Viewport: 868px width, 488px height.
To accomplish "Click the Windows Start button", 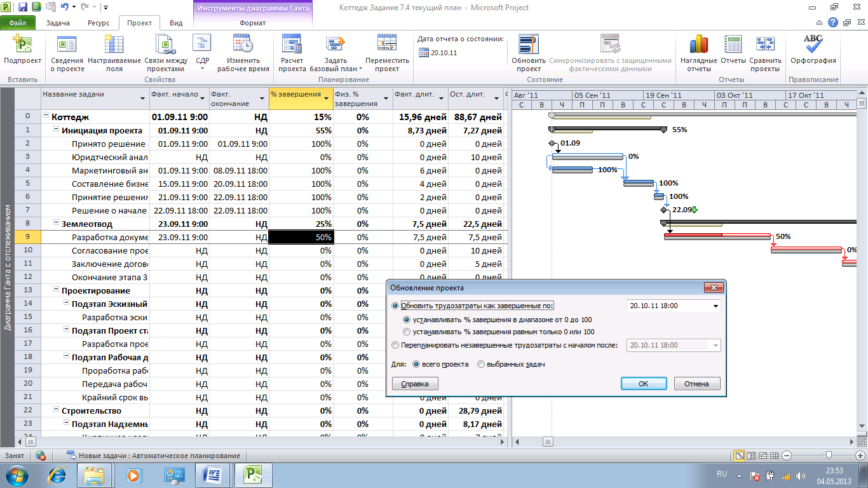I will (x=18, y=475).
